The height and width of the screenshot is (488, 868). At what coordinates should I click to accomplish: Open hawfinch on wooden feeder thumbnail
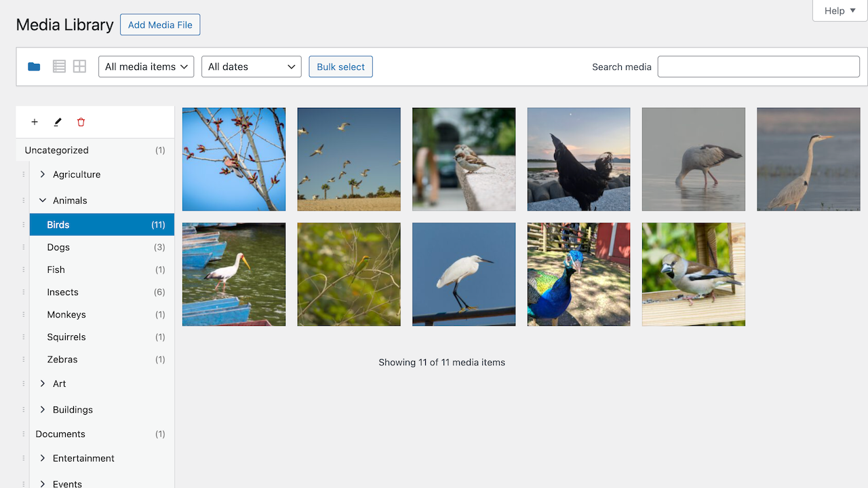pos(694,274)
